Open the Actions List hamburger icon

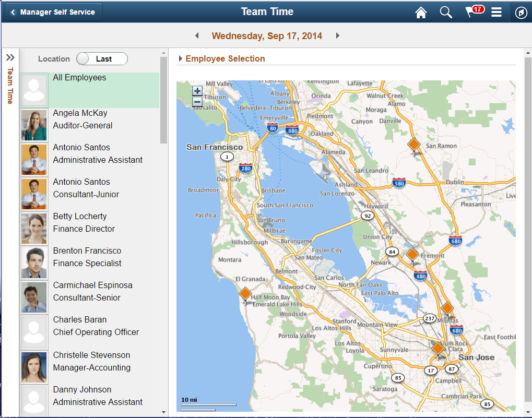tap(496, 11)
